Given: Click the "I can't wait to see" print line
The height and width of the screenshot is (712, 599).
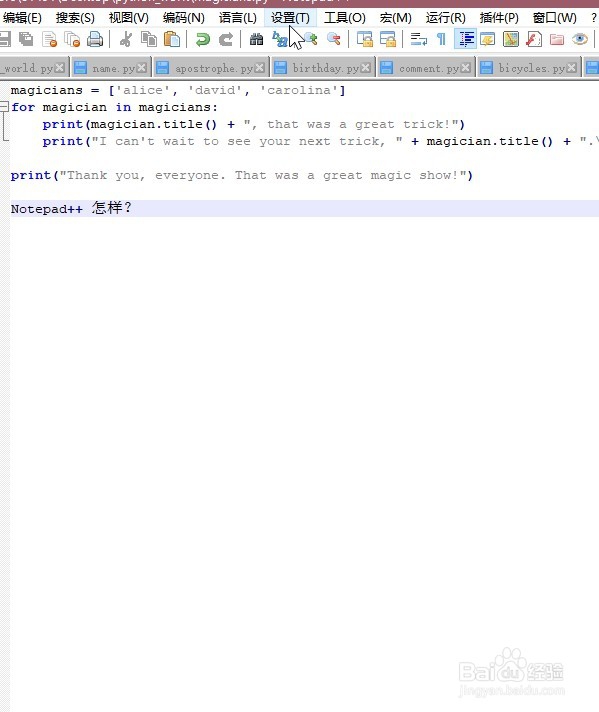Looking at the screenshot, I should click(321, 141).
